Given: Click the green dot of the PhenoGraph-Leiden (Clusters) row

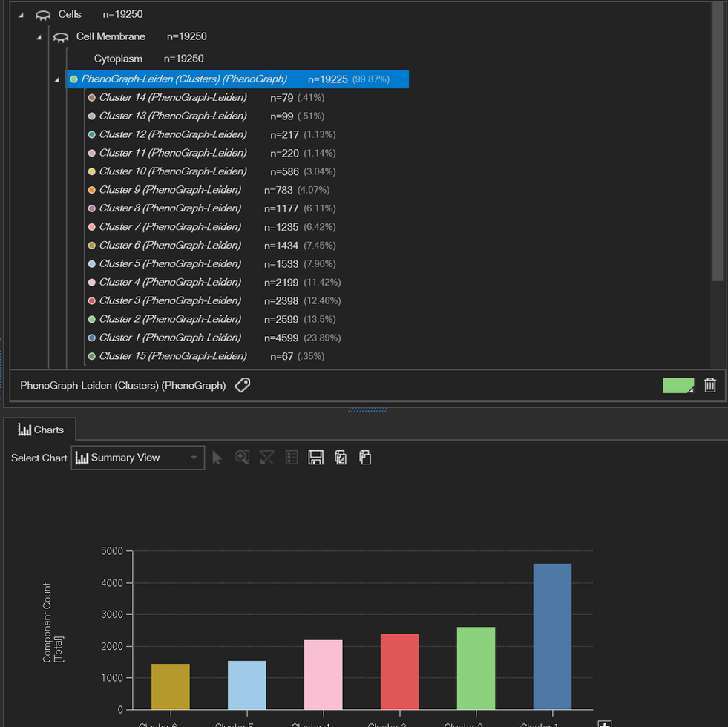Looking at the screenshot, I should tap(73, 79).
